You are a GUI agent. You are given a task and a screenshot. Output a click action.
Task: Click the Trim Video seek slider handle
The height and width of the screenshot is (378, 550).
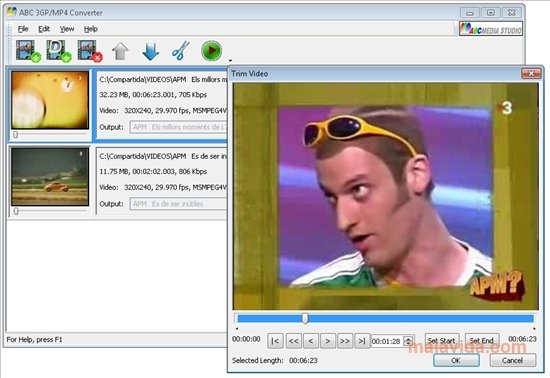point(305,318)
